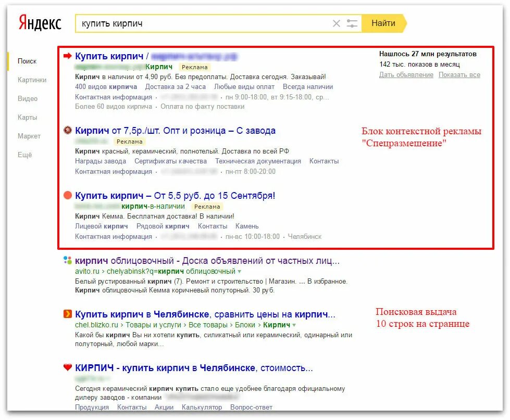This screenshot has height=420, width=510.
Task: Click Blizko orange favicon icon
Action: 68,314
